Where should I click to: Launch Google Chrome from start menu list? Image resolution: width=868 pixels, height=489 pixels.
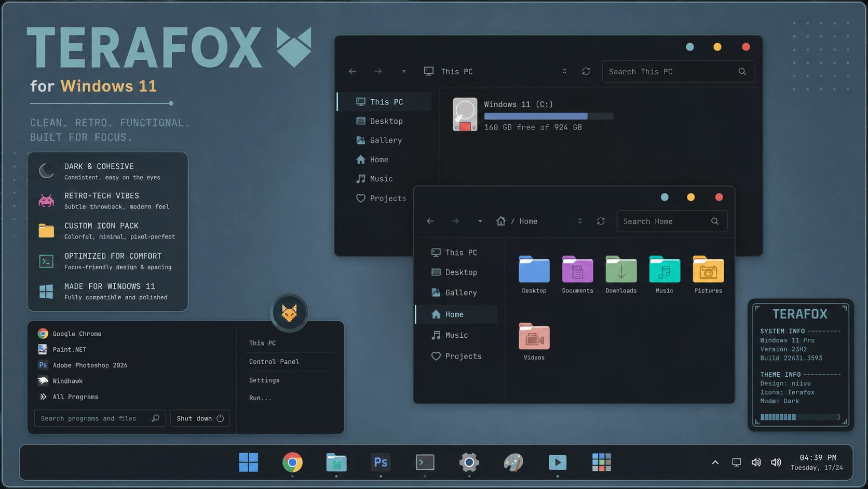pyautogui.click(x=70, y=334)
